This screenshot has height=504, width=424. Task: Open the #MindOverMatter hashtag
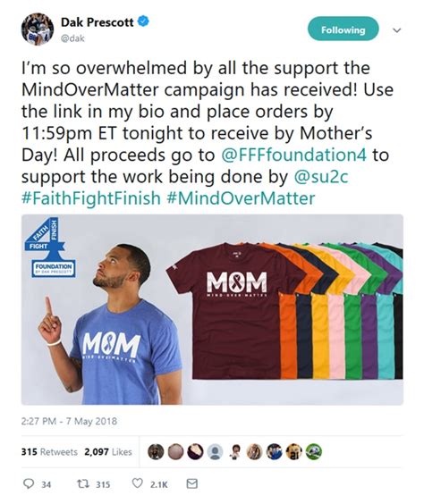point(242,198)
